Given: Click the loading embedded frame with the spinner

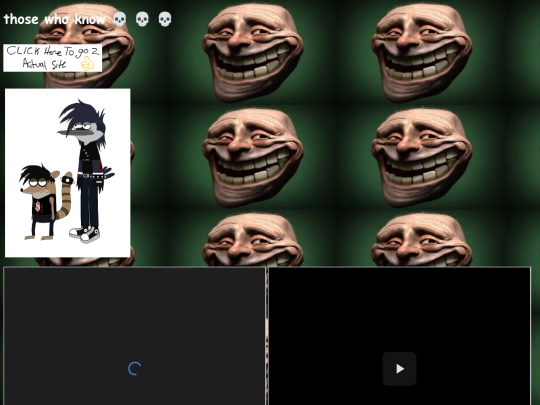Looking at the screenshot, I should pos(134,336).
